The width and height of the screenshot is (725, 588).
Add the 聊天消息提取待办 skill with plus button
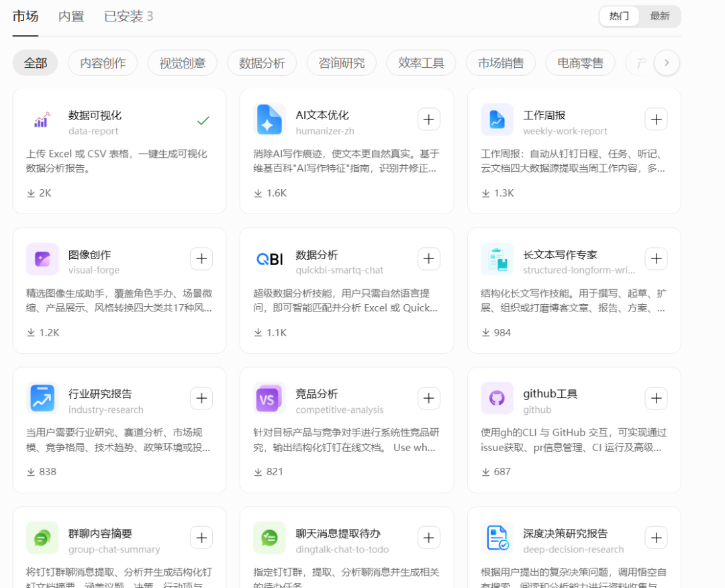428,538
